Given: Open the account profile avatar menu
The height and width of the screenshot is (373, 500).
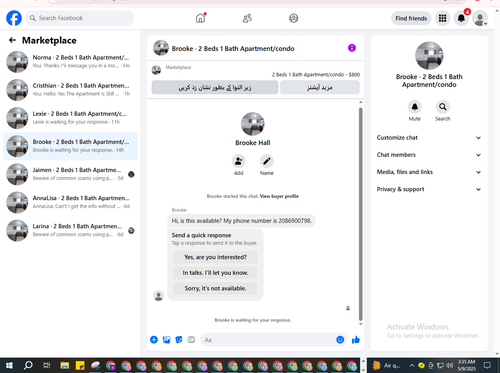Looking at the screenshot, I should [480, 18].
